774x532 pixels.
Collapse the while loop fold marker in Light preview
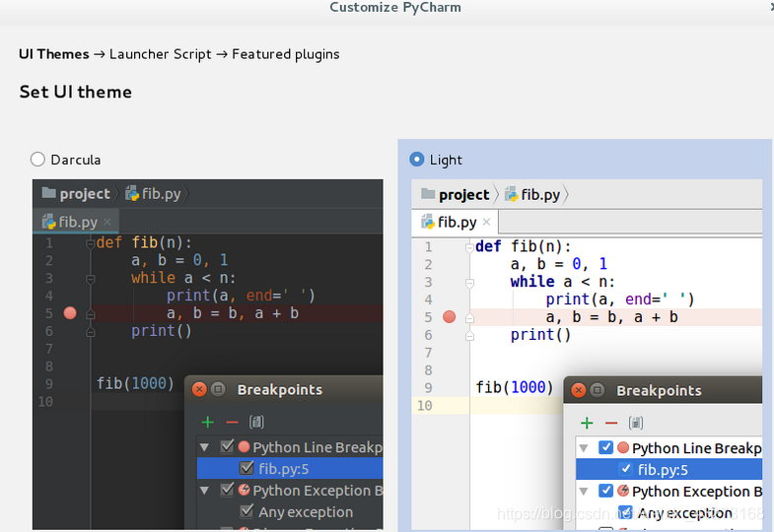(469, 283)
